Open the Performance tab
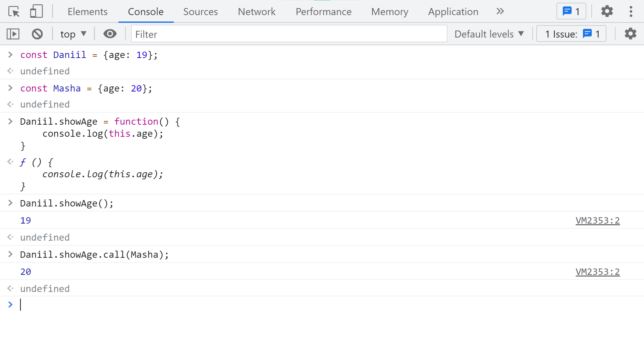The width and height of the screenshot is (644, 362). (x=323, y=12)
